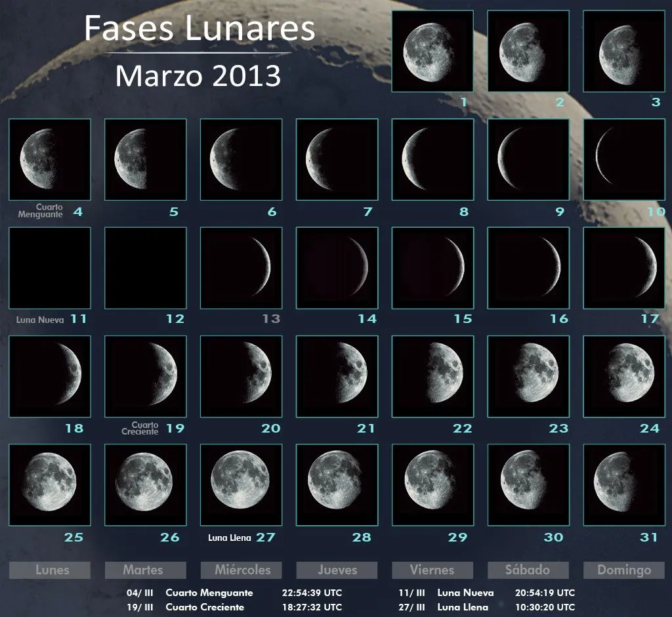Image resolution: width=672 pixels, height=617 pixels.
Task: Open the moon tile for day 29
Action: (433, 485)
